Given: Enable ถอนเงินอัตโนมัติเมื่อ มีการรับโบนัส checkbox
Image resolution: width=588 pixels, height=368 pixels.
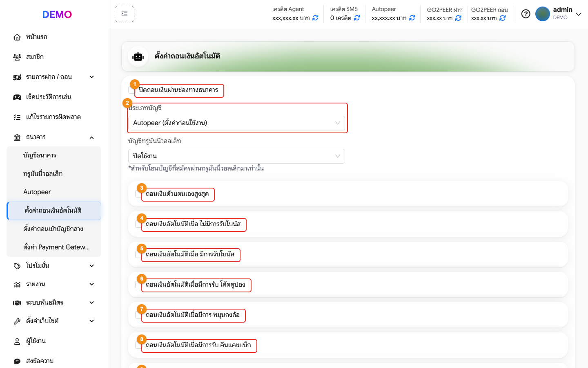Looking at the screenshot, I should point(138,254).
